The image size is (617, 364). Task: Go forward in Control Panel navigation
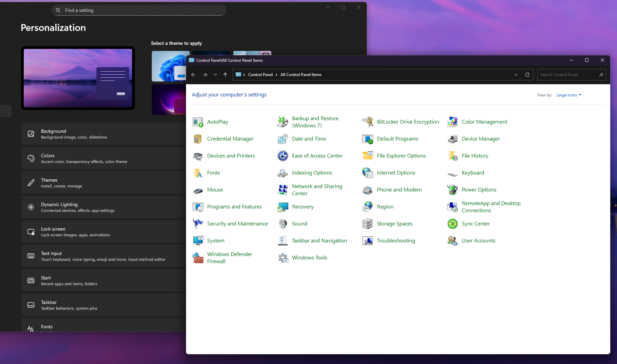tap(205, 75)
